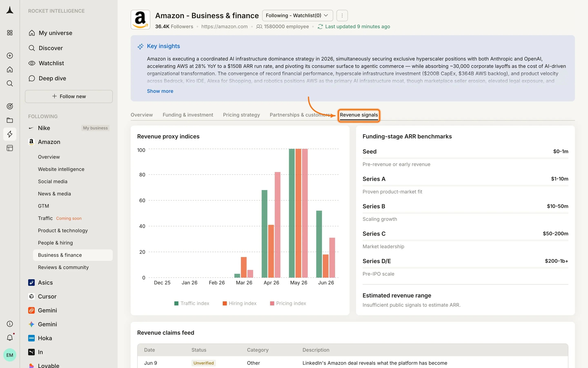Open the three-dot more options button
The image size is (588, 368).
coord(342,16)
